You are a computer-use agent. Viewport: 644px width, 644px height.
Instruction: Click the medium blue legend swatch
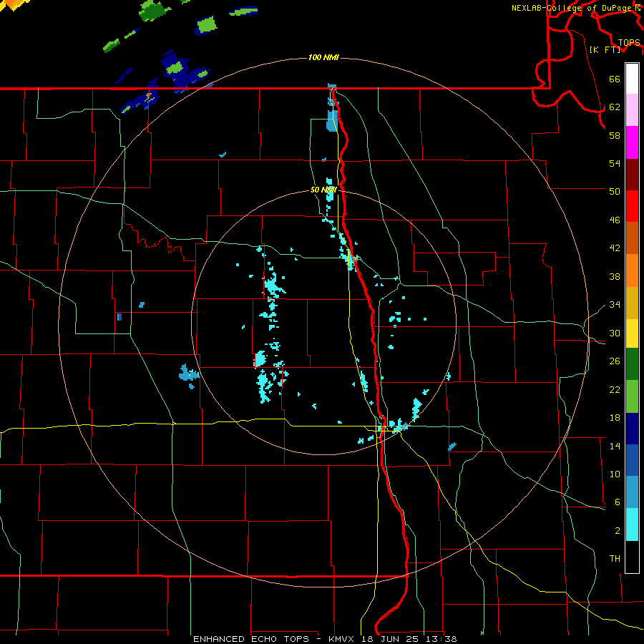(x=632, y=460)
